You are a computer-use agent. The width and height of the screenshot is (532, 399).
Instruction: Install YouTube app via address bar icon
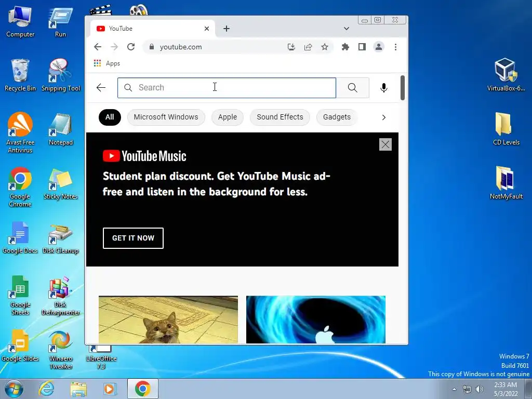coord(291,47)
